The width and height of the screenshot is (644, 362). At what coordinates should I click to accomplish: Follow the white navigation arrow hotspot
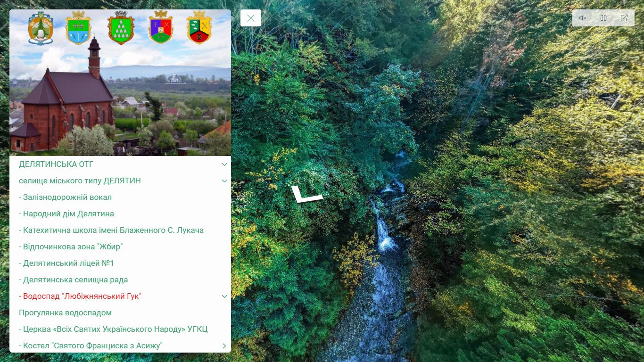(x=305, y=194)
